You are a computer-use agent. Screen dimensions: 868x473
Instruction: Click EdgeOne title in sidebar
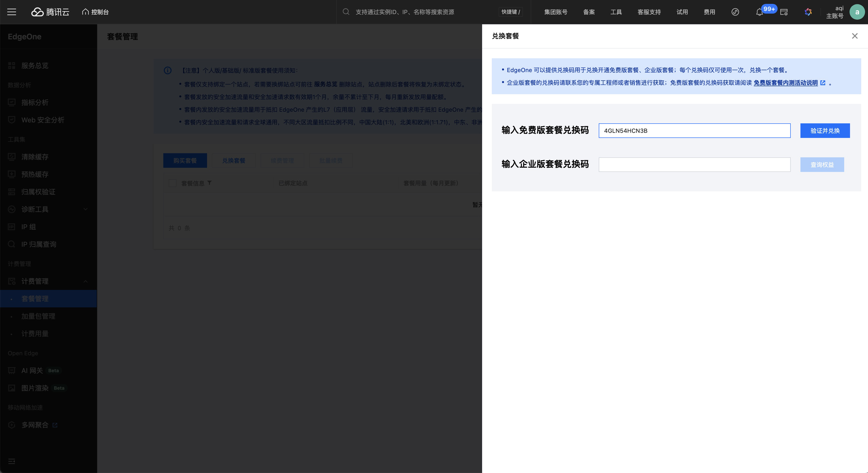25,37
